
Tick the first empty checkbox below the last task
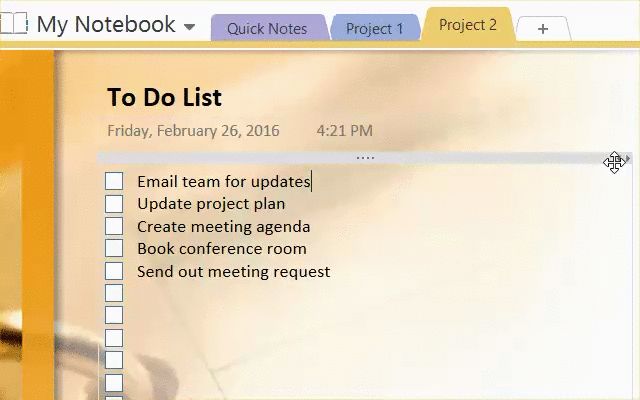[114, 293]
